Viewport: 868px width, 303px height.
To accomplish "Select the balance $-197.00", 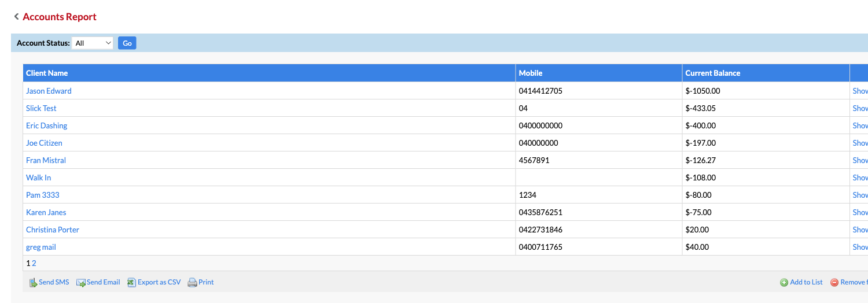I will 701,143.
